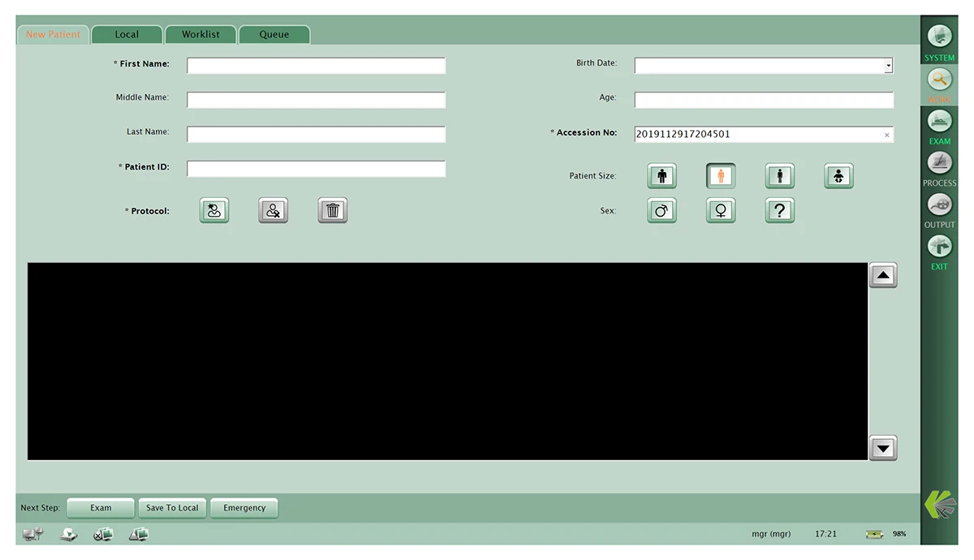The image size is (974, 560).
Task: Select the large adult patient size button
Action: click(662, 176)
